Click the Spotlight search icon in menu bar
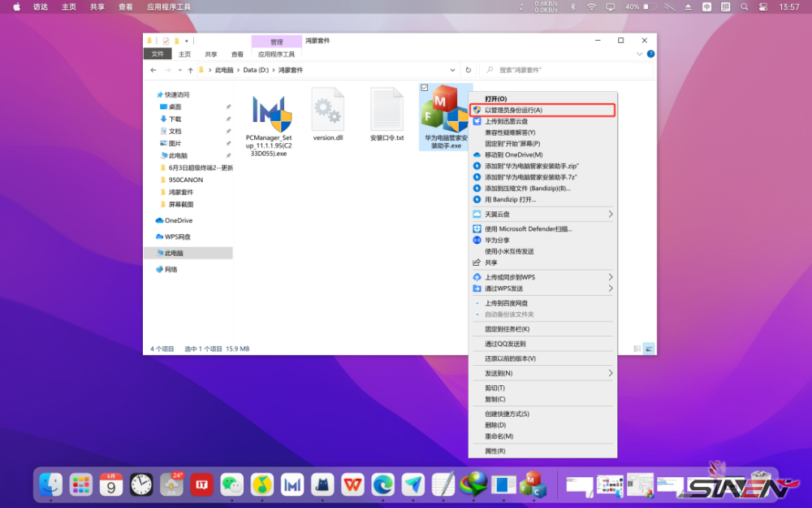 click(744, 7)
